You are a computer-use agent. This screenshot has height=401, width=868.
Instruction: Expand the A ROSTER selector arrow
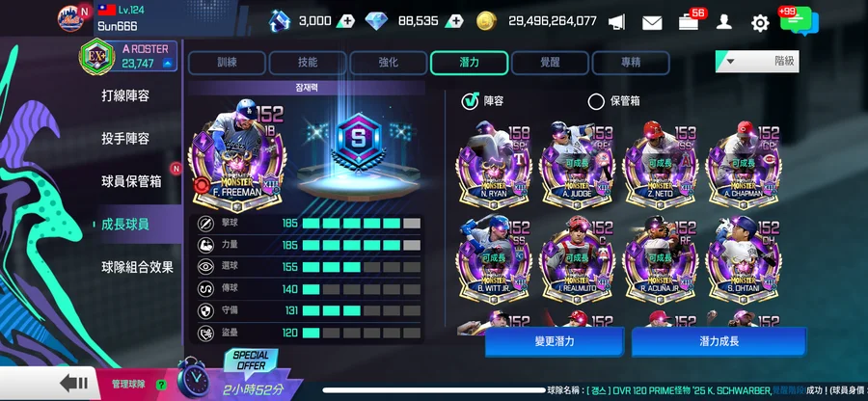pyautogui.click(x=167, y=64)
